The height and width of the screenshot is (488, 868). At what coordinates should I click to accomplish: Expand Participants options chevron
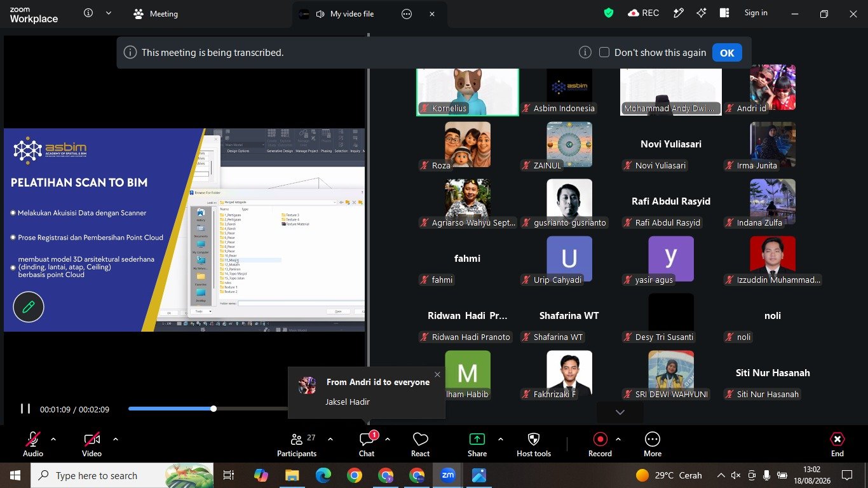pos(330,439)
